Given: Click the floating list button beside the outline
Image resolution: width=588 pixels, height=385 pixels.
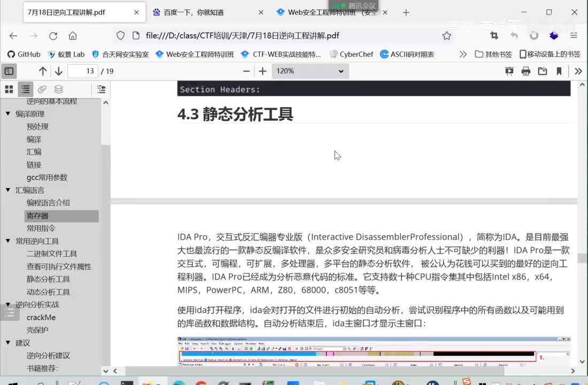Looking at the screenshot, I should [10, 313].
